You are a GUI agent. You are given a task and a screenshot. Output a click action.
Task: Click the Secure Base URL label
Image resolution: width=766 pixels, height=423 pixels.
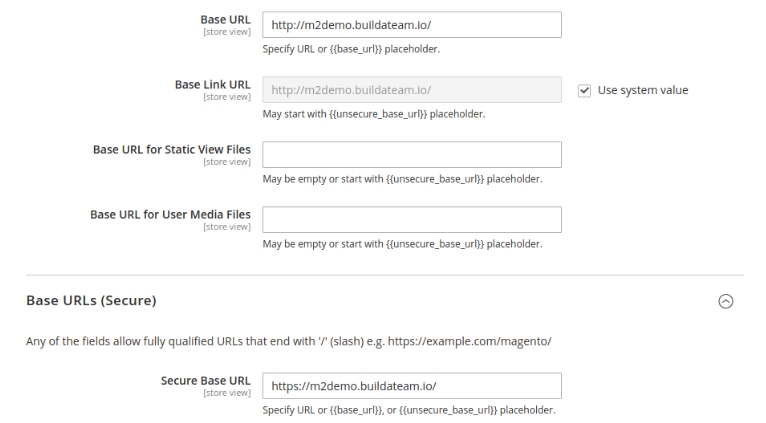click(206, 381)
